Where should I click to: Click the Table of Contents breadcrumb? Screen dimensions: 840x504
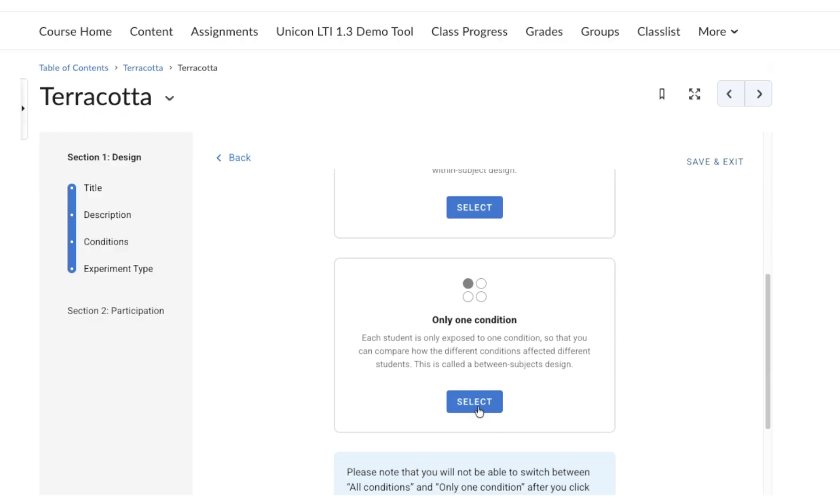74,68
